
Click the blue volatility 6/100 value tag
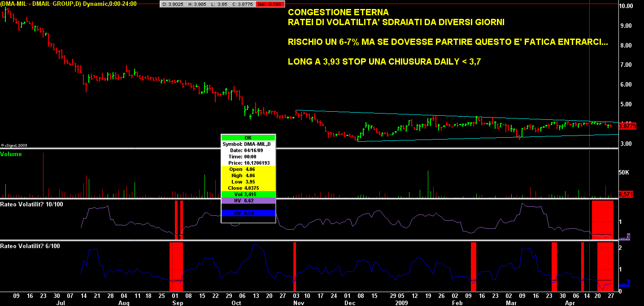click(626, 284)
